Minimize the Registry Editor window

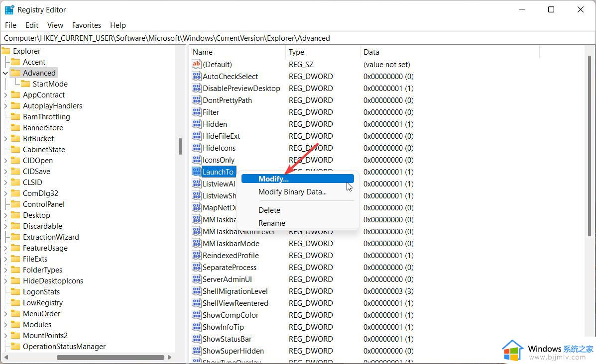(x=522, y=9)
